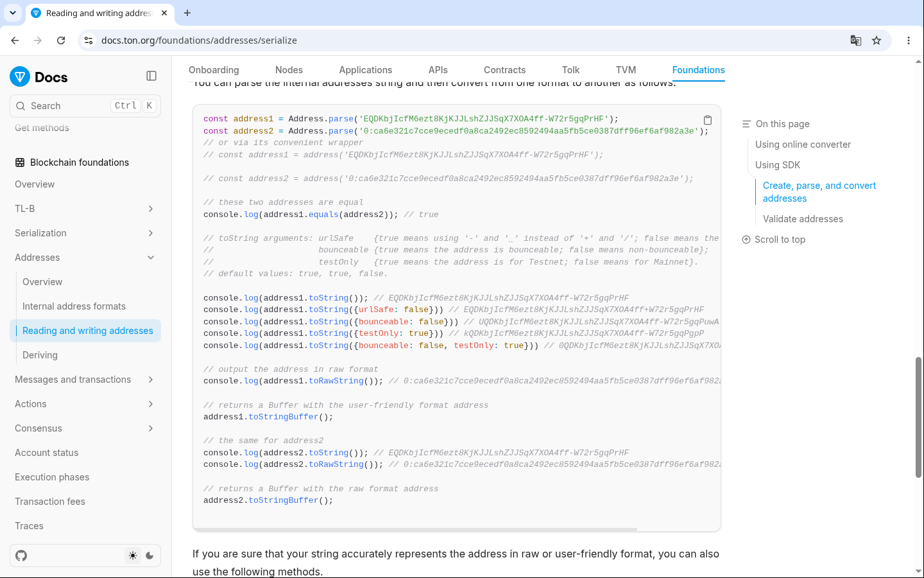Open the translate page icon
Image resolution: width=924 pixels, height=578 pixels.
(x=855, y=40)
